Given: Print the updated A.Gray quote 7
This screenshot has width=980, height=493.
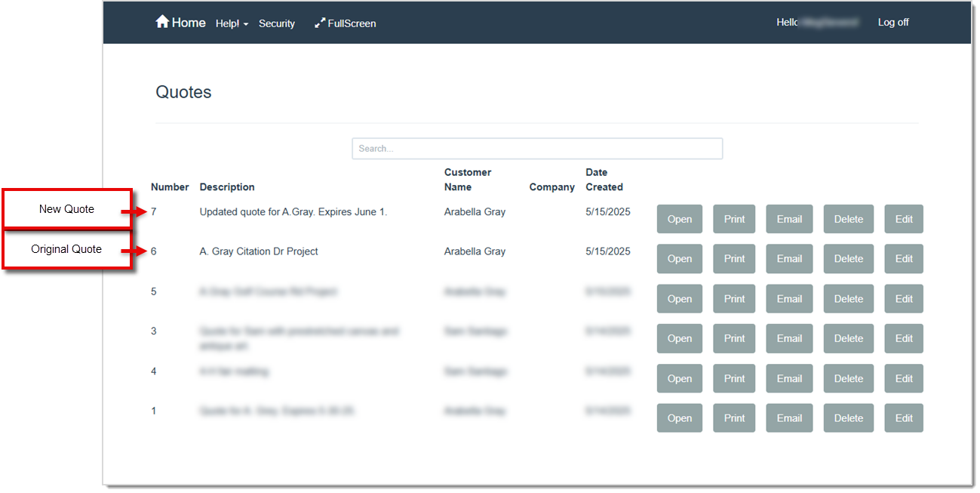Looking at the screenshot, I should [x=734, y=219].
